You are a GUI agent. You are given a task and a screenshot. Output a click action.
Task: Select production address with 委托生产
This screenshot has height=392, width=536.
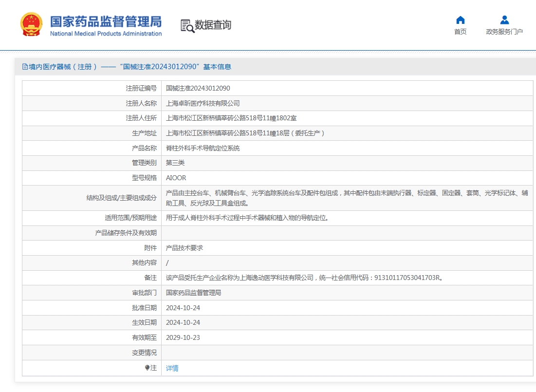(245, 133)
